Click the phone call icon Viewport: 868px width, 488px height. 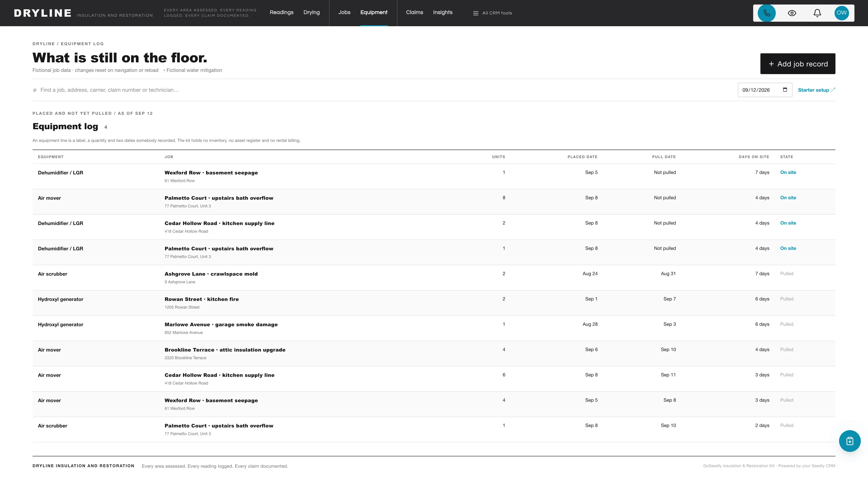pyautogui.click(x=767, y=13)
